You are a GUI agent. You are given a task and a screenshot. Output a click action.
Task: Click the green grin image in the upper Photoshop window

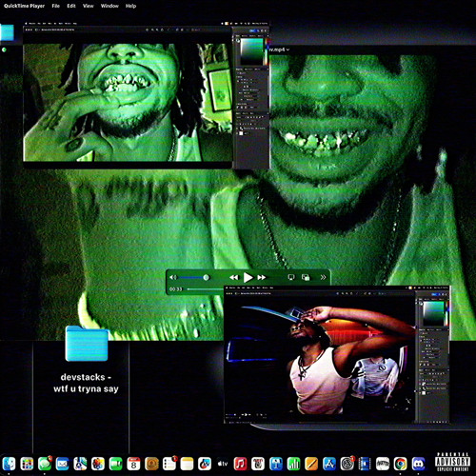pos(128,102)
